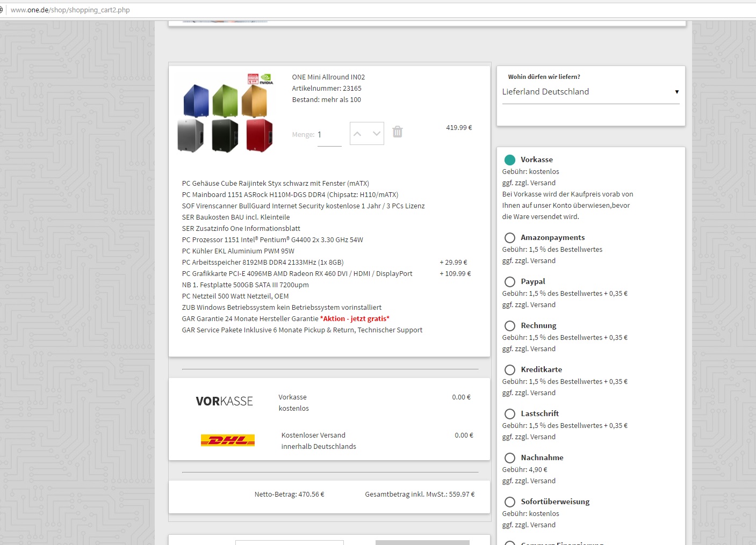Select the Nachnahme payment option
The width and height of the screenshot is (756, 545).
(510, 458)
